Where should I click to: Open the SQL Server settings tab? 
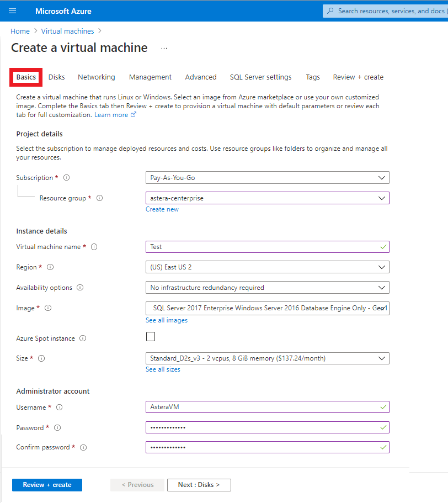tap(260, 77)
